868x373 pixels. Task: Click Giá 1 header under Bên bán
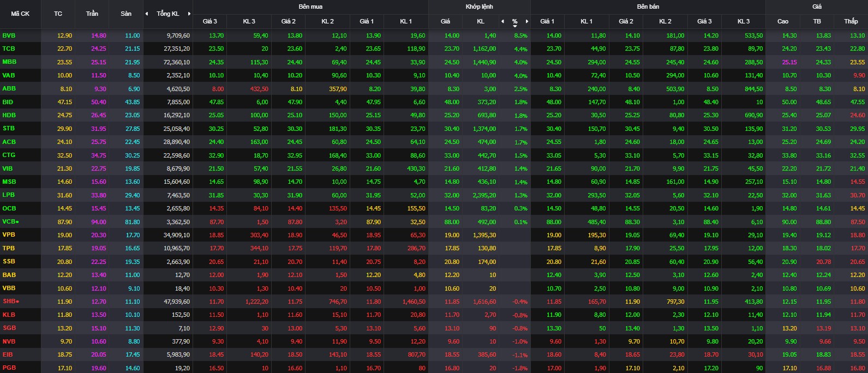[x=547, y=21]
